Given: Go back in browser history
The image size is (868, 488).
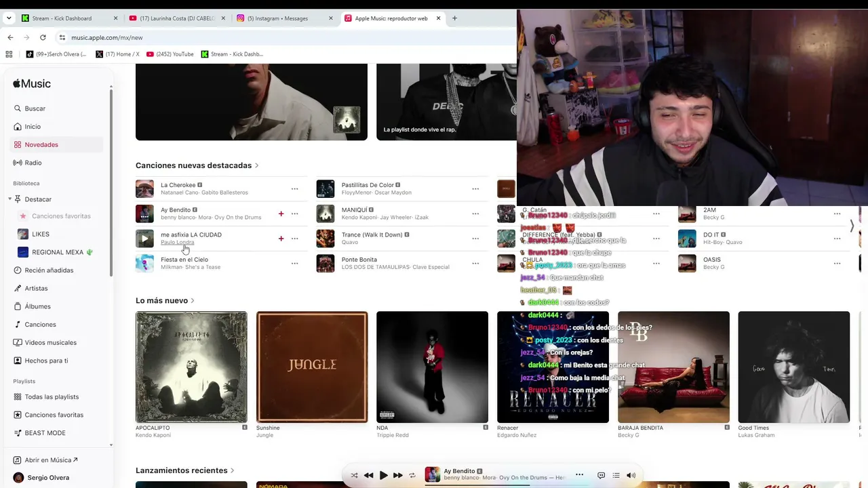Looking at the screenshot, I should (x=10, y=37).
